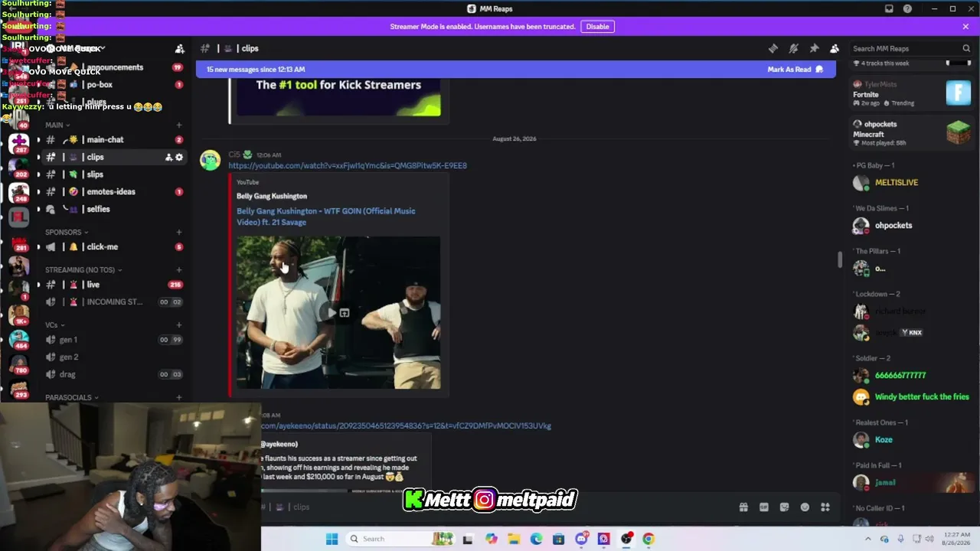Collapse the PARASOCIALS category
Screen dimensions: 980x551
71,397
